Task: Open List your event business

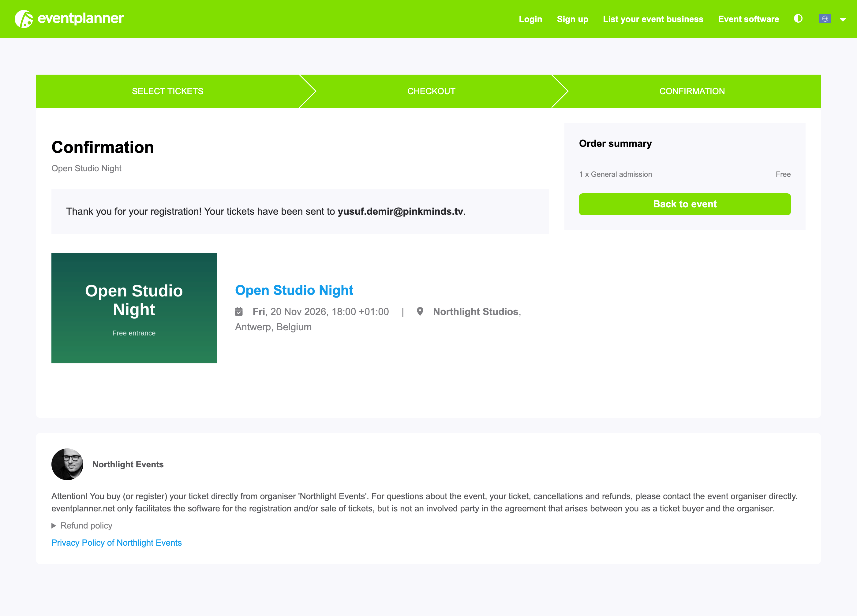Action: [x=653, y=19]
